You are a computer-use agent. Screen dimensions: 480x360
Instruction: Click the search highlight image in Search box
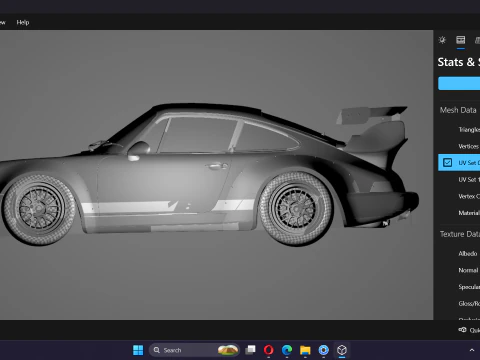coord(228,350)
